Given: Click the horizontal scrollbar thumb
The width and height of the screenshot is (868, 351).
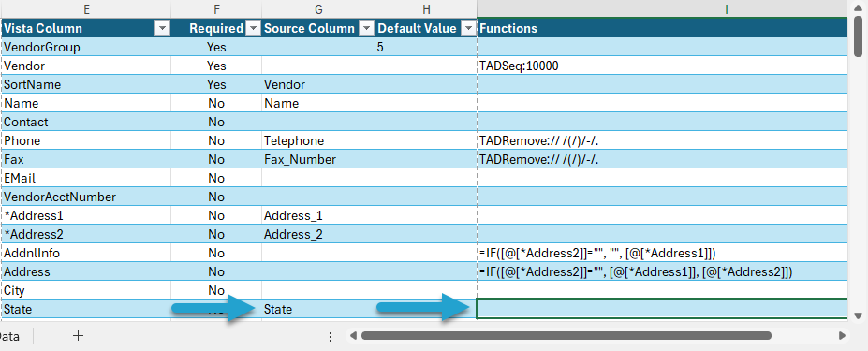Looking at the screenshot, I should click(566, 335).
